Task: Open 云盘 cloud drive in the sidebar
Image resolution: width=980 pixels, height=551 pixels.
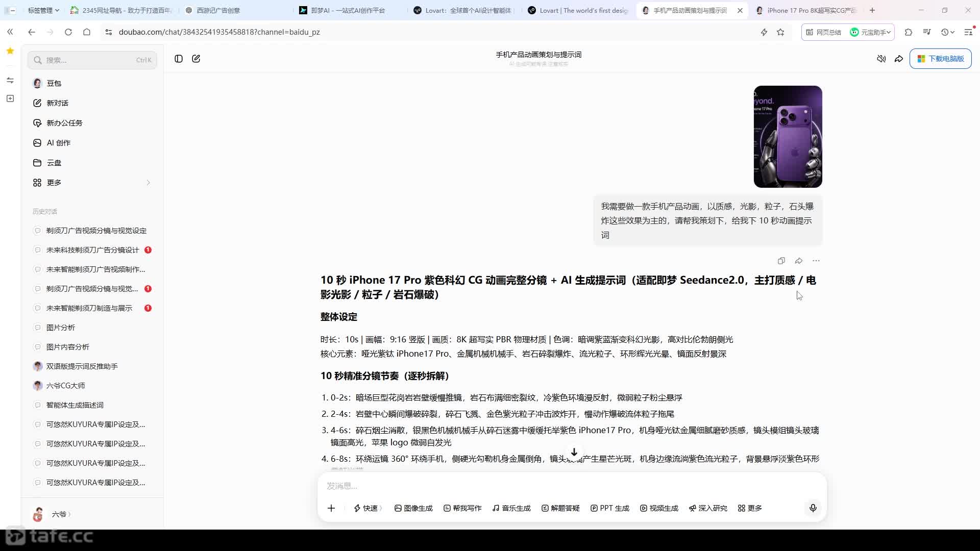Action: [x=92, y=163]
